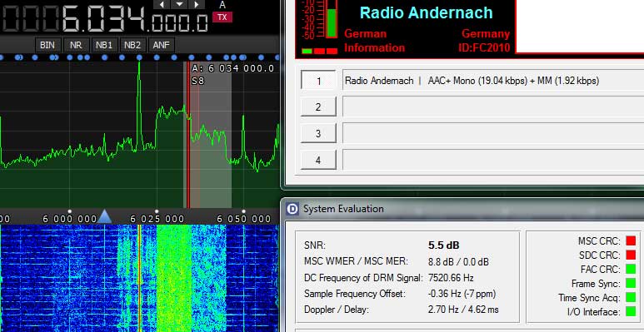Click the System Evaluation window icon
644x332 pixels.
click(292, 209)
